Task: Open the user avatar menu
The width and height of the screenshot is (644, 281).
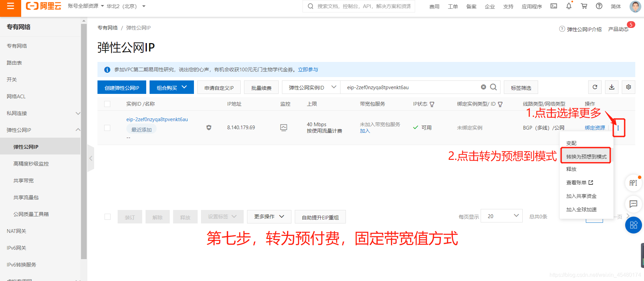Action: click(635, 6)
